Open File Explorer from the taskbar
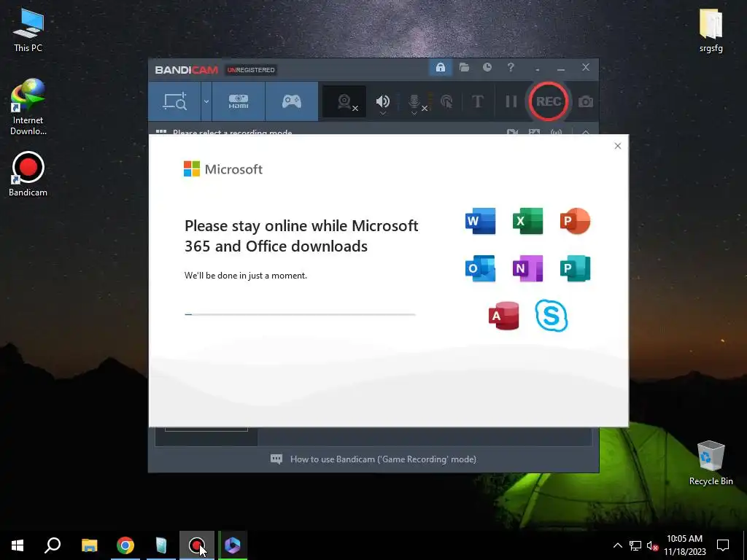Screen dimensions: 747x560 89,545
